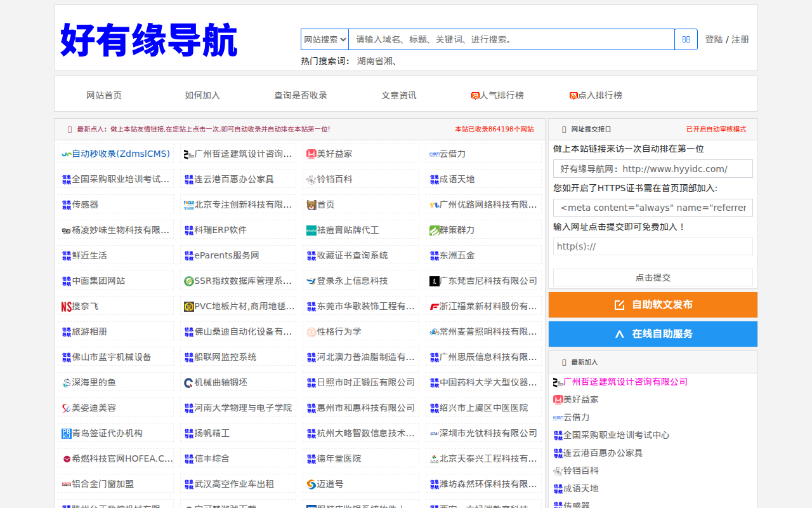Go to 网站首页 menu item
Screen dimensions: 812x508
pos(104,95)
